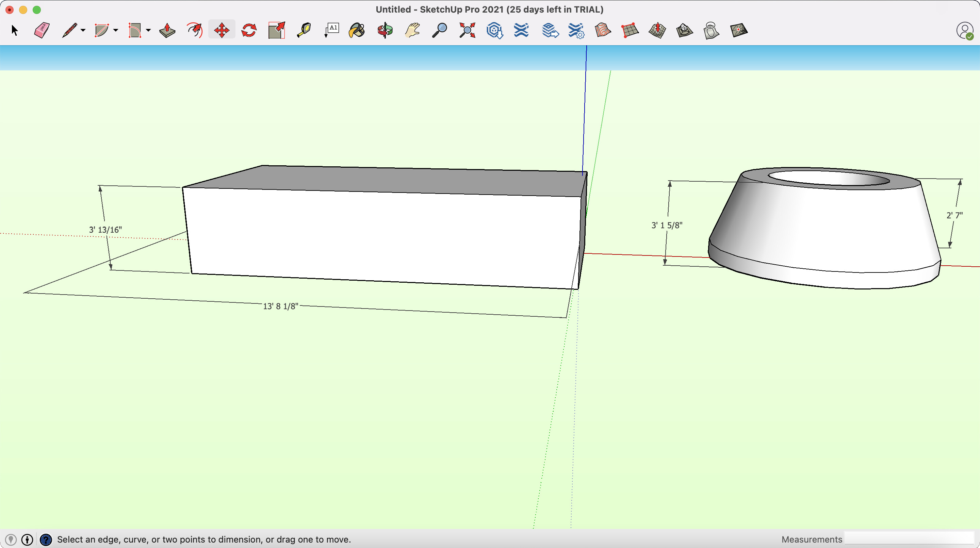Open the Arc tools dropdown arrow
The height and width of the screenshot is (548, 980).
pyautogui.click(x=116, y=30)
